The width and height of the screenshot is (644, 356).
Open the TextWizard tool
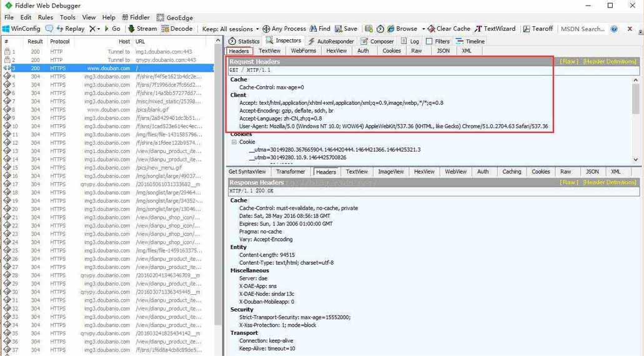click(x=495, y=29)
